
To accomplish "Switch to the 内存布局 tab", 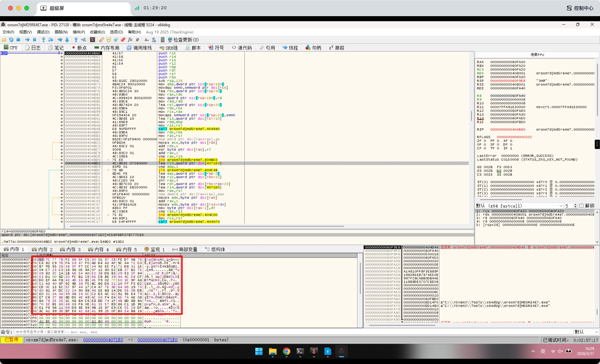I will [x=107, y=48].
